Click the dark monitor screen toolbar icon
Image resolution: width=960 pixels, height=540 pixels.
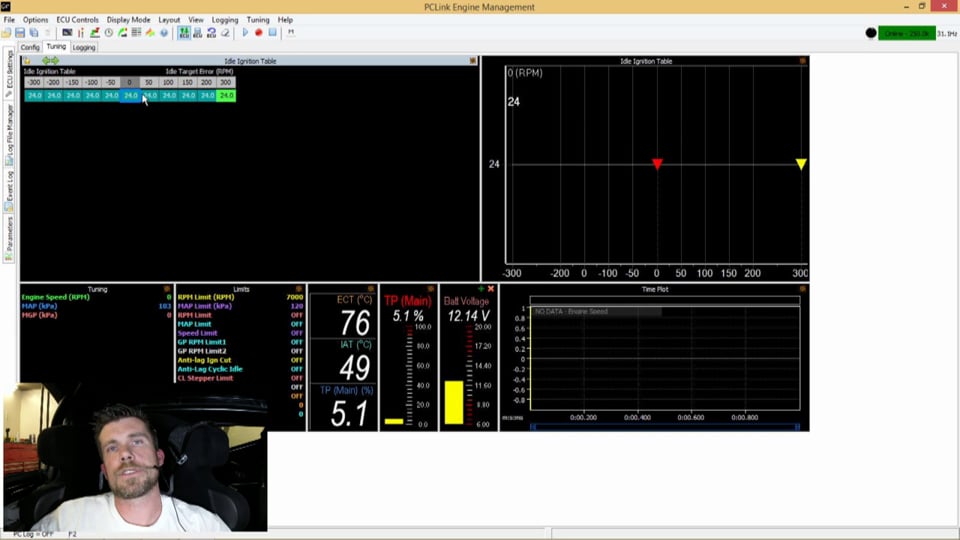pos(67,32)
